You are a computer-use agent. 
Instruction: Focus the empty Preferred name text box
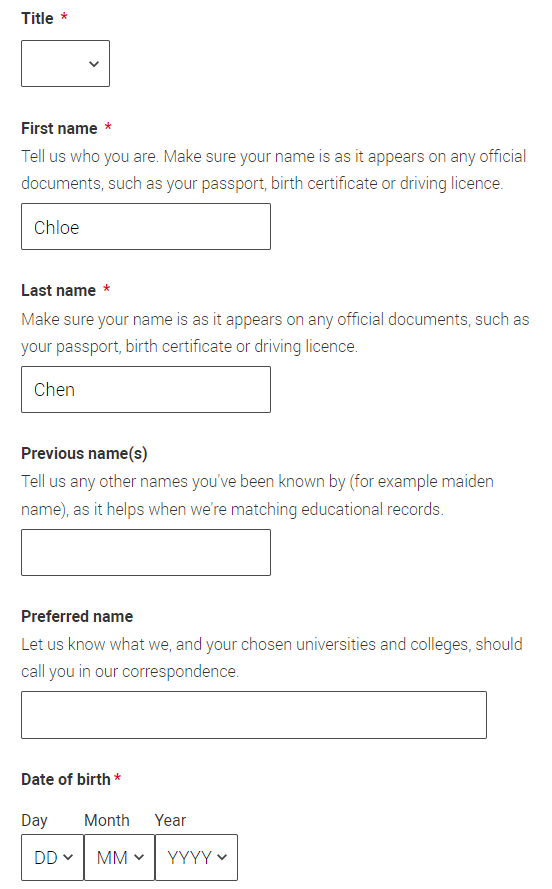[x=254, y=715]
